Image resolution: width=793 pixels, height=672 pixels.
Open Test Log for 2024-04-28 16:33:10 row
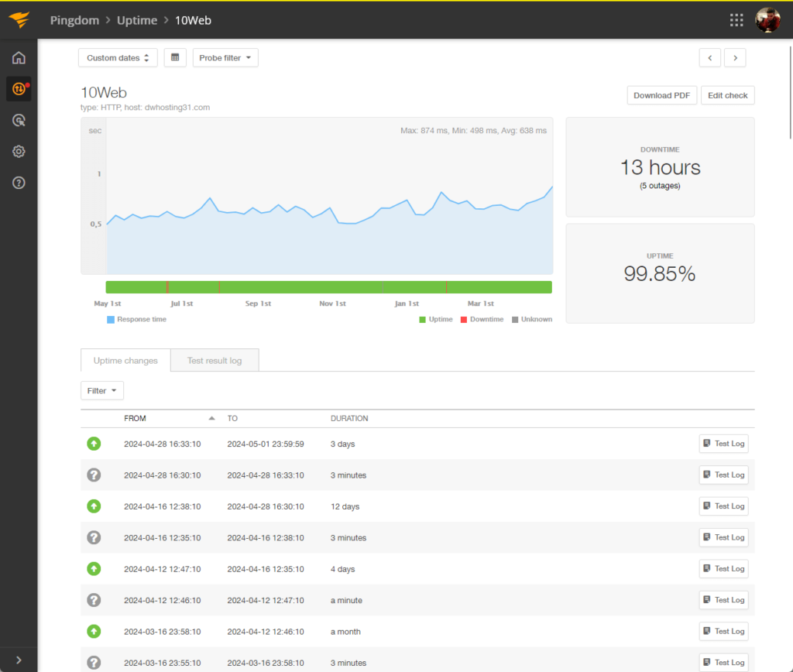[x=724, y=444]
